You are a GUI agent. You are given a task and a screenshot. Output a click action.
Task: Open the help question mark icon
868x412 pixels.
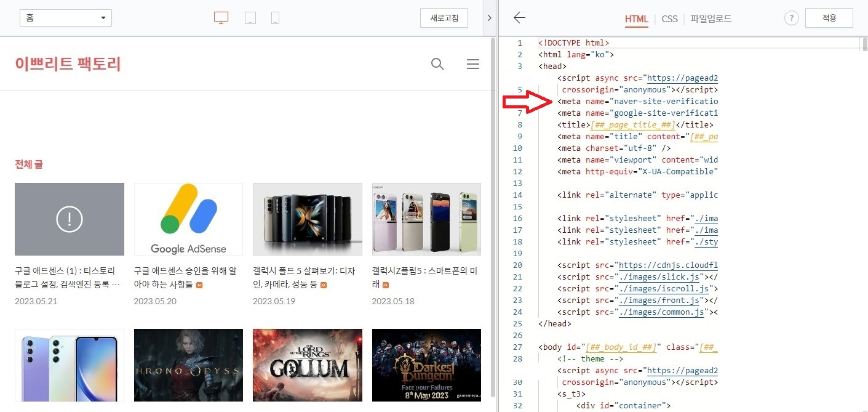coord(791,18)
